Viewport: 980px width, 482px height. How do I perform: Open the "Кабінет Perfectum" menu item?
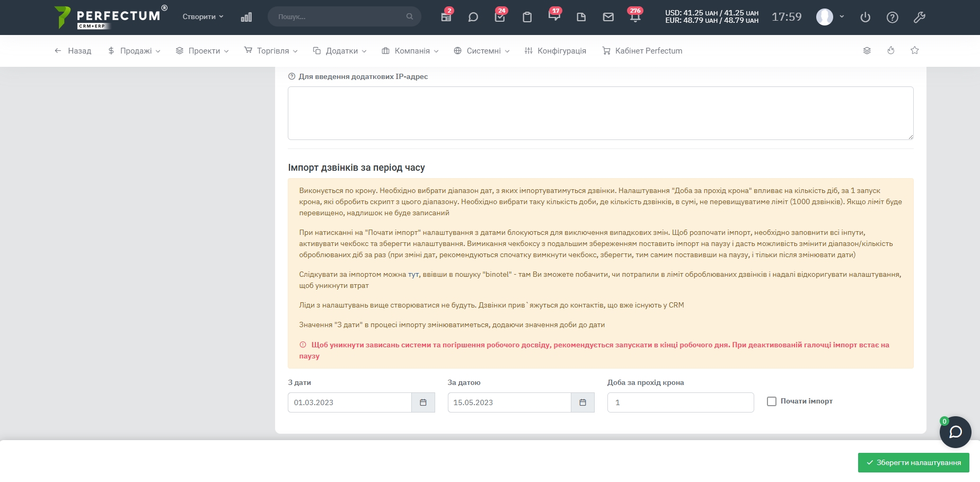pos(642,51)
